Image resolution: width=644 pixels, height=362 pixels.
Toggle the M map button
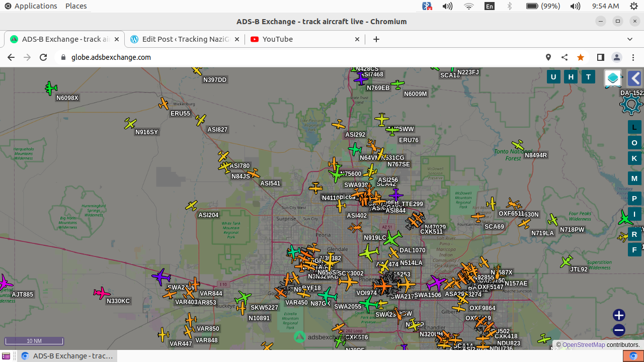(x=634, y=178)
